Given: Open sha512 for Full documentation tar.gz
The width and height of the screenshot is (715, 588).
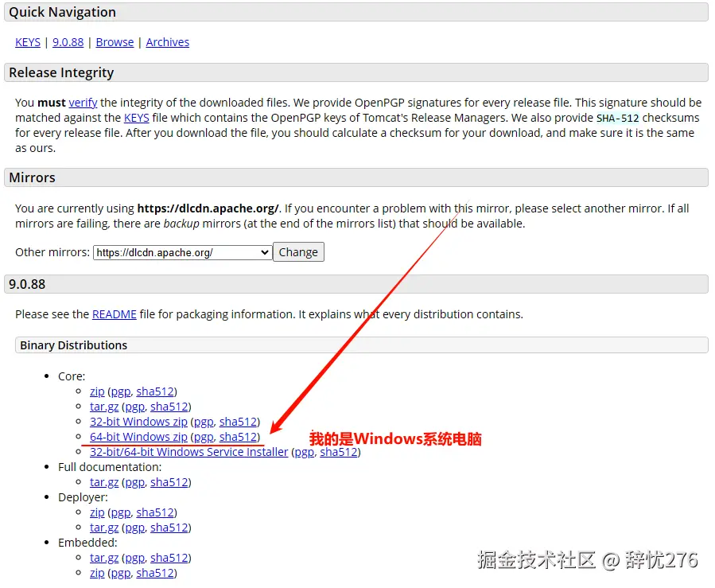Looking at the screenshot, I should (x=169, y=482).
